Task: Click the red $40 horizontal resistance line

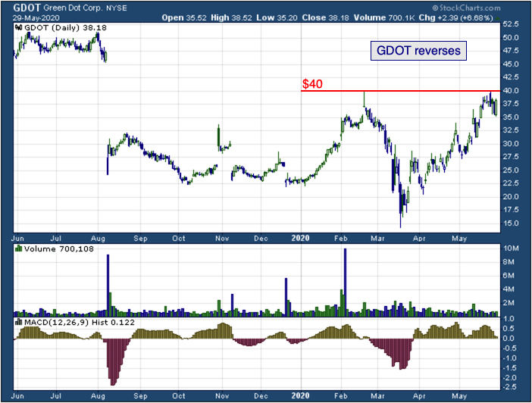Action: coord(400,91)
